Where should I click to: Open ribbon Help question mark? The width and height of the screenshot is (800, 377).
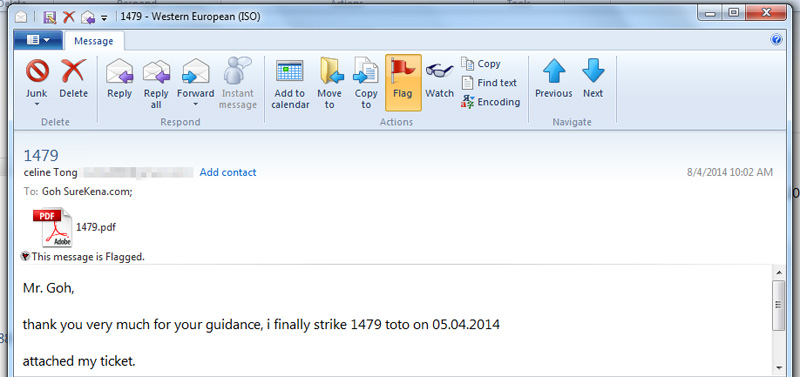[x=777, y=40]
